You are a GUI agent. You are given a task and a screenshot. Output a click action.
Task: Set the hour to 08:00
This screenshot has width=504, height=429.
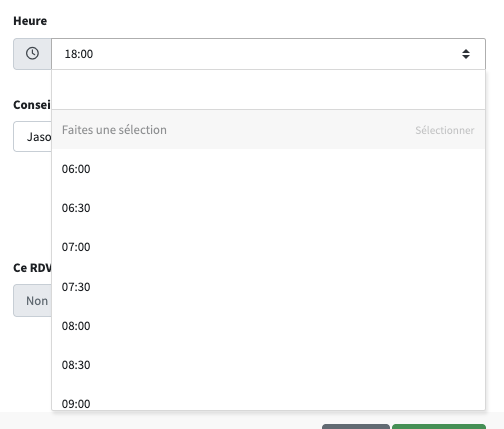268,326
